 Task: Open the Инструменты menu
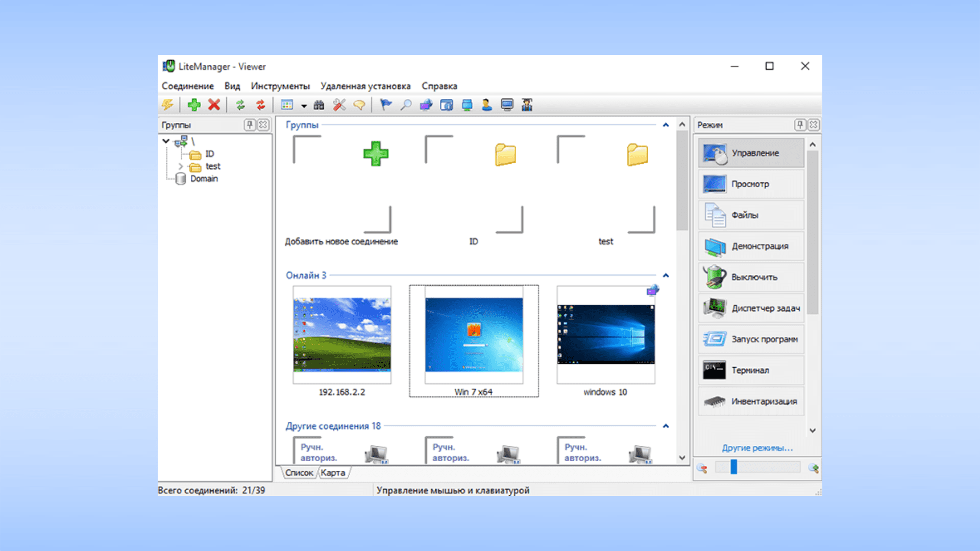tap(280, 86)
